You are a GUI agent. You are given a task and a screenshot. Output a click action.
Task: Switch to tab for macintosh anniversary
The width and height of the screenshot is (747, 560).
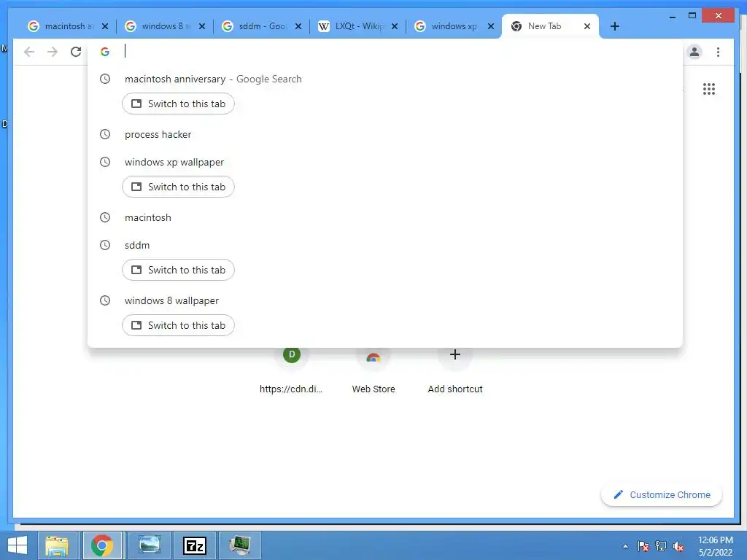178,104
